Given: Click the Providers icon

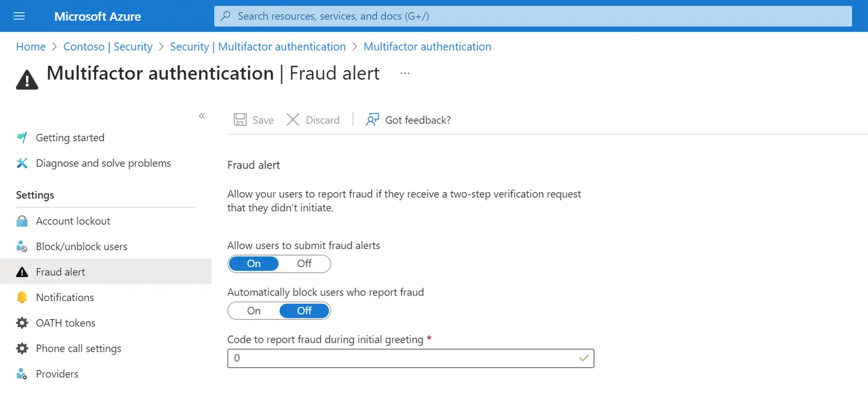Looking at the screenshot, I should click(x=22, y=374).
